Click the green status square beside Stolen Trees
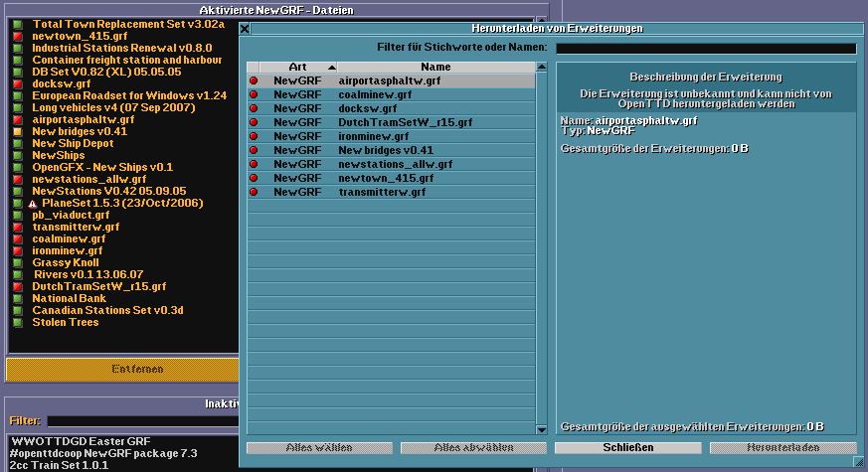Image resolution: width=868 pixels, height=472 pixels. point(18,322)
